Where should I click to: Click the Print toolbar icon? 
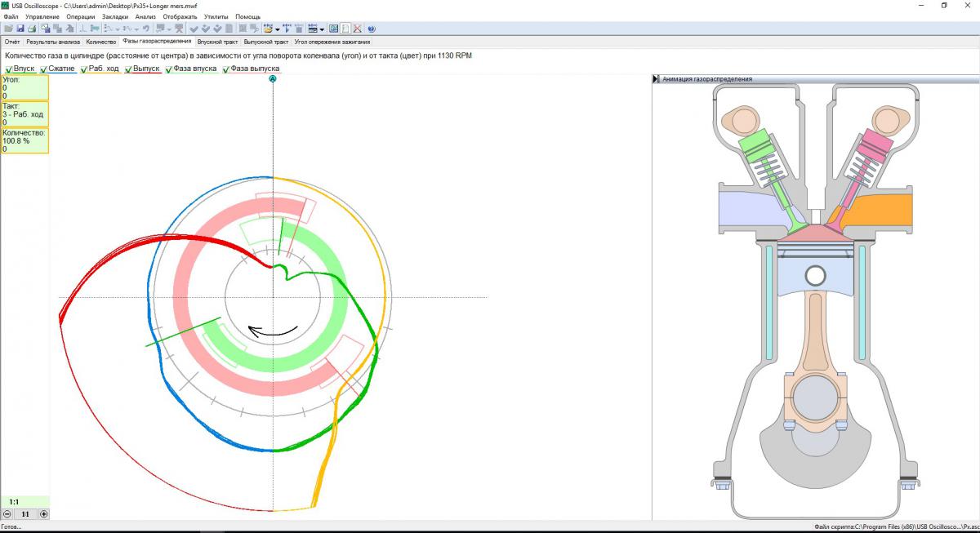click(32, 29)
